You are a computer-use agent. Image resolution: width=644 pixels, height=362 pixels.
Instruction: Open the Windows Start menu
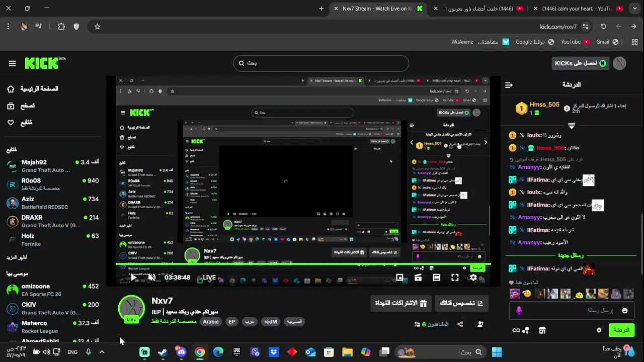pos(497,352)
